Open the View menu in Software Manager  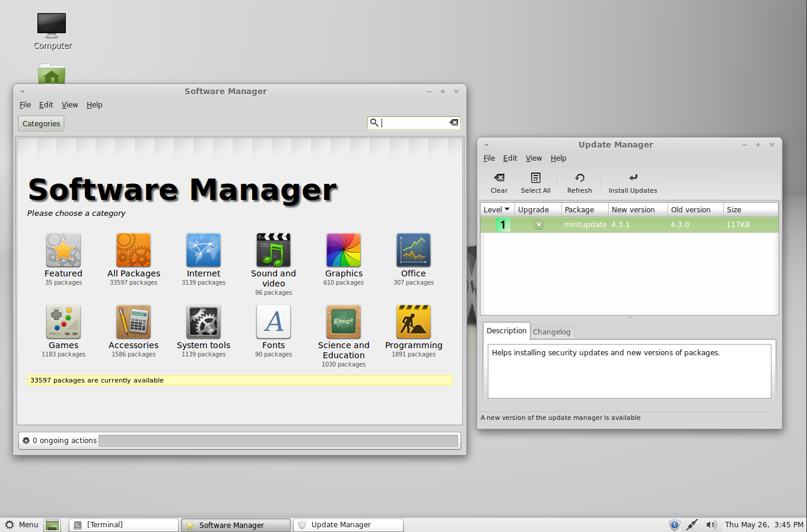(69, 105)
